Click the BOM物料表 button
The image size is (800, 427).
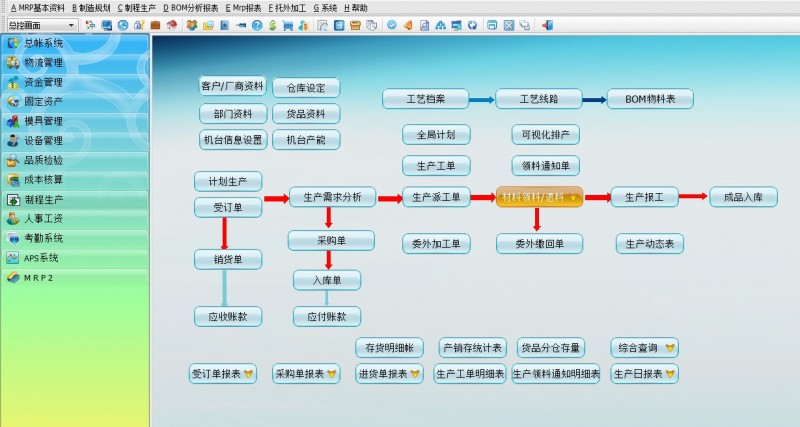point(651,99)
